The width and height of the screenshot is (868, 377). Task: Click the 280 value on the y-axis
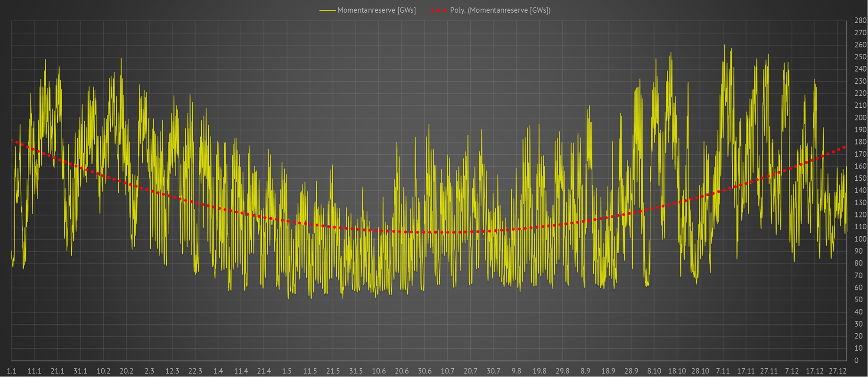pos(860,21)
